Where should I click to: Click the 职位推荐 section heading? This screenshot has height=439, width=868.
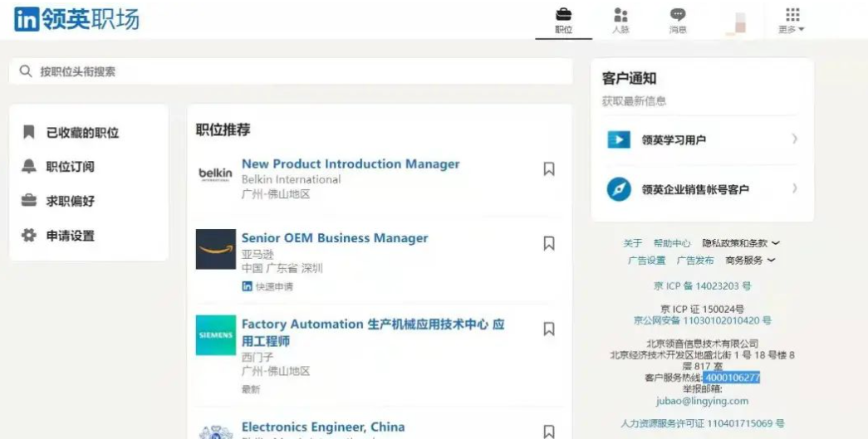(x=223, y=130)
